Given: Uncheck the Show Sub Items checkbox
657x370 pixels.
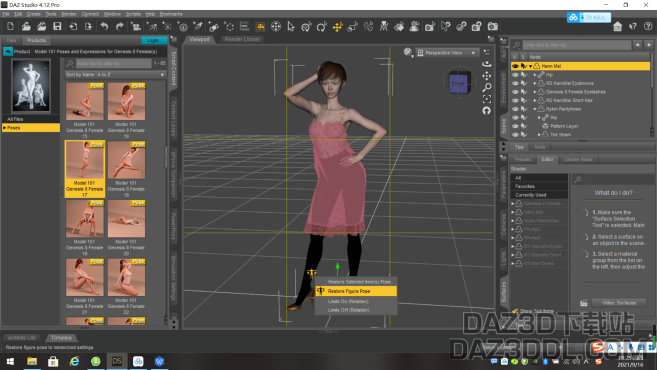Looking at the screenshot, I should (x=515, y=311).
